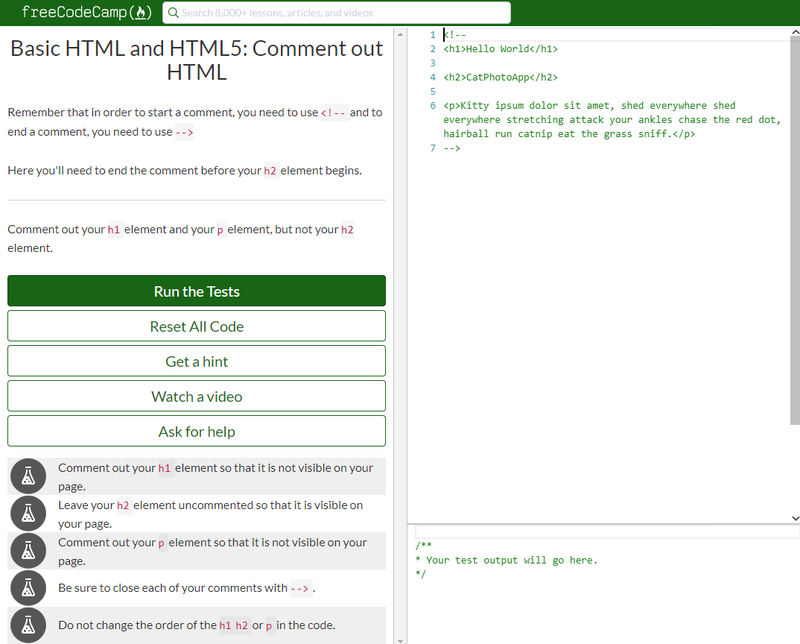The width and height of the screenshot is (800, 644).
Task: Click instructions panel scroll down arrow
Action: pyautogui.click(x=400, y=640)
